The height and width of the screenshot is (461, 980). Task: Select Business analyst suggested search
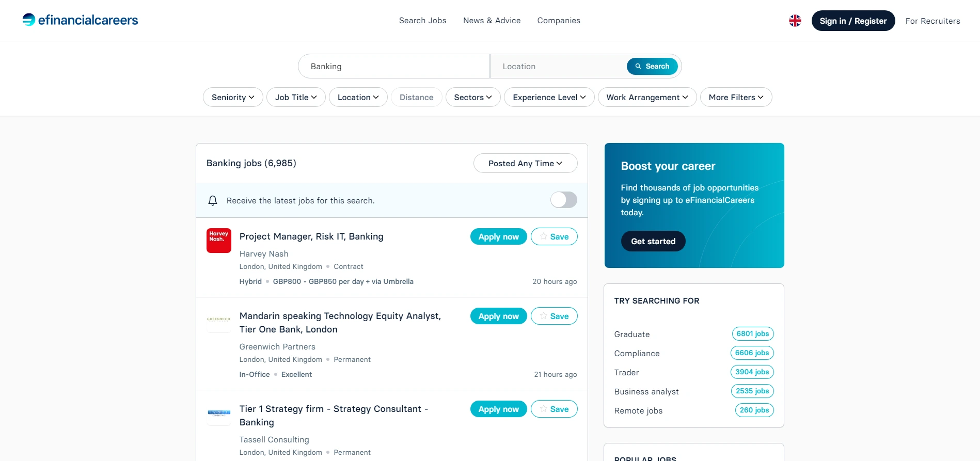tap(646, 392)
